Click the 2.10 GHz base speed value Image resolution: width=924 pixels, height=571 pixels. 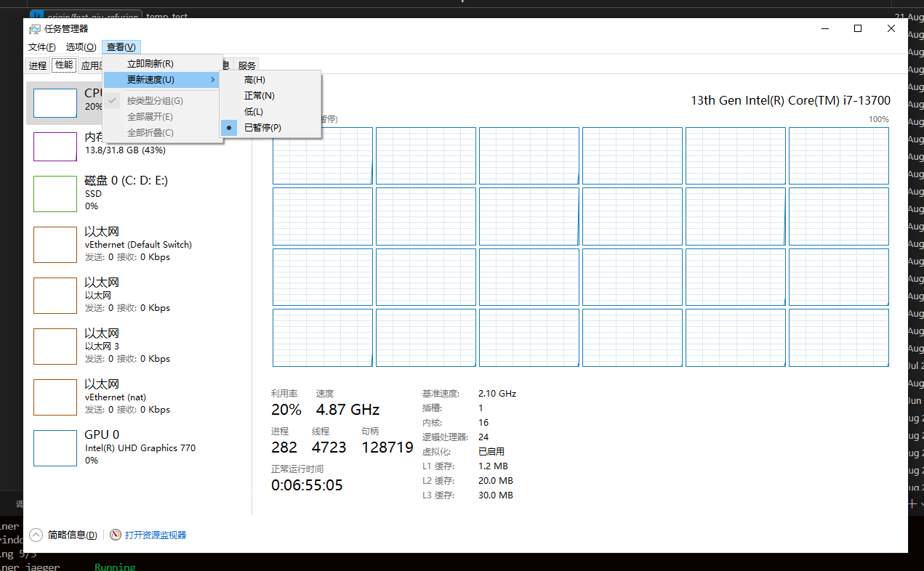[x=497, y=394]
